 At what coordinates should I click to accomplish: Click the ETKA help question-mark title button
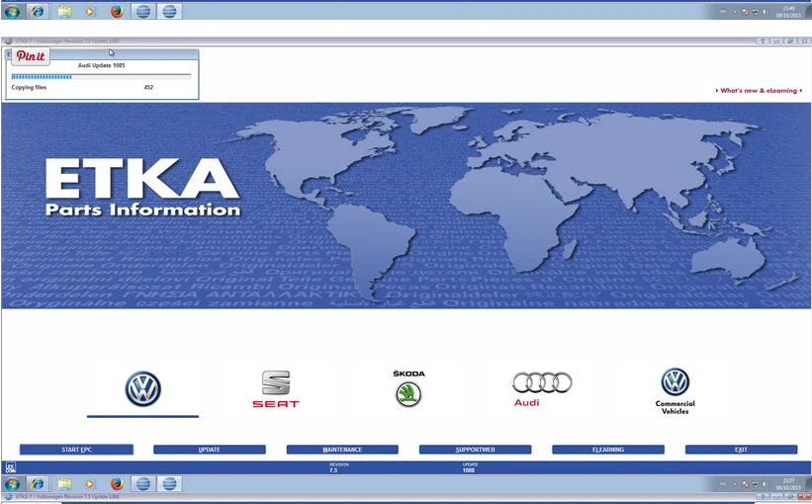click(763, 41)
